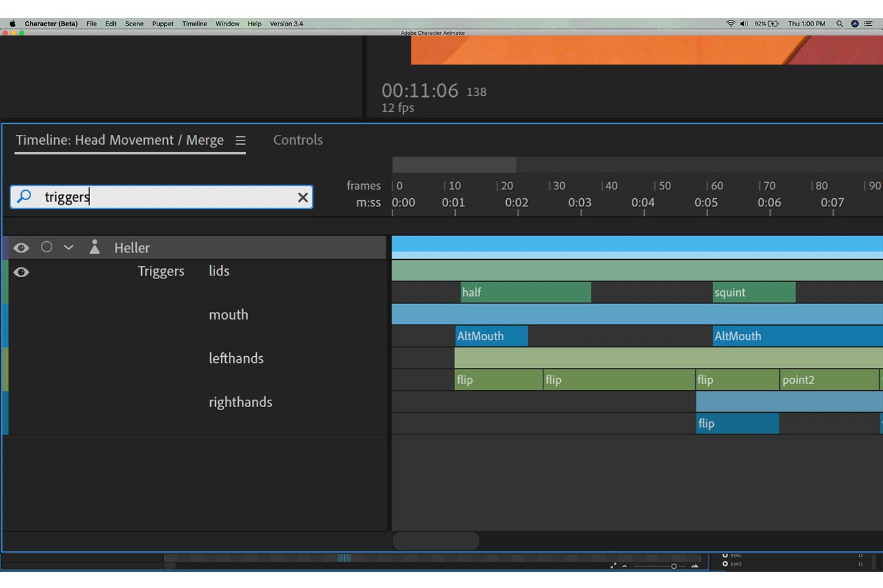
Task: Open the Window menu
Action: point(228,24)
